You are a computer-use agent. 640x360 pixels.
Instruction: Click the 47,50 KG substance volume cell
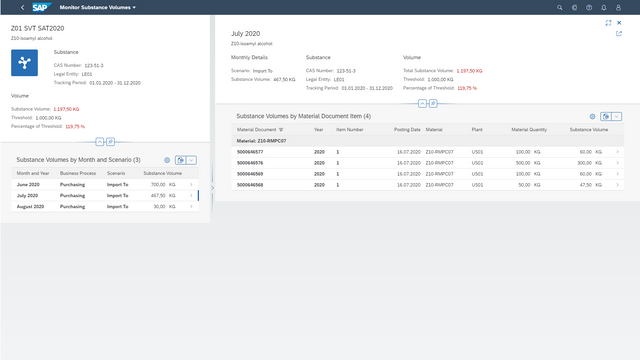click(x=591, y=185)
